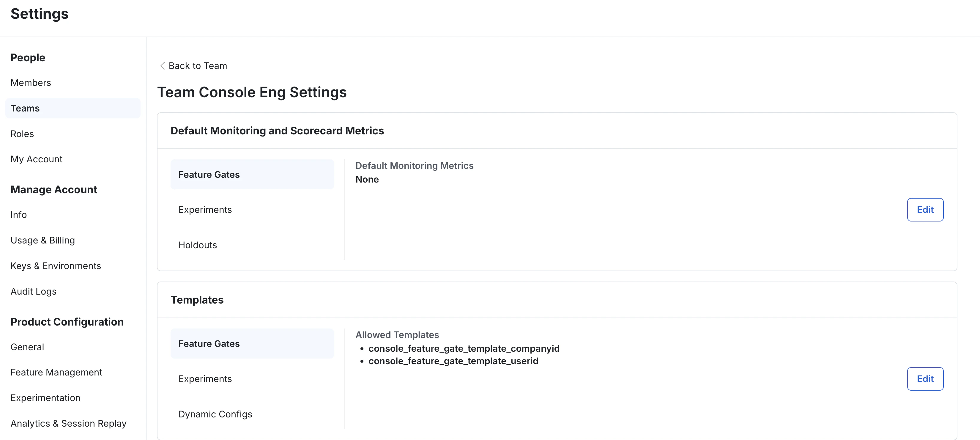
Task: Click the Back to Team link
Action: coord(197,65)
